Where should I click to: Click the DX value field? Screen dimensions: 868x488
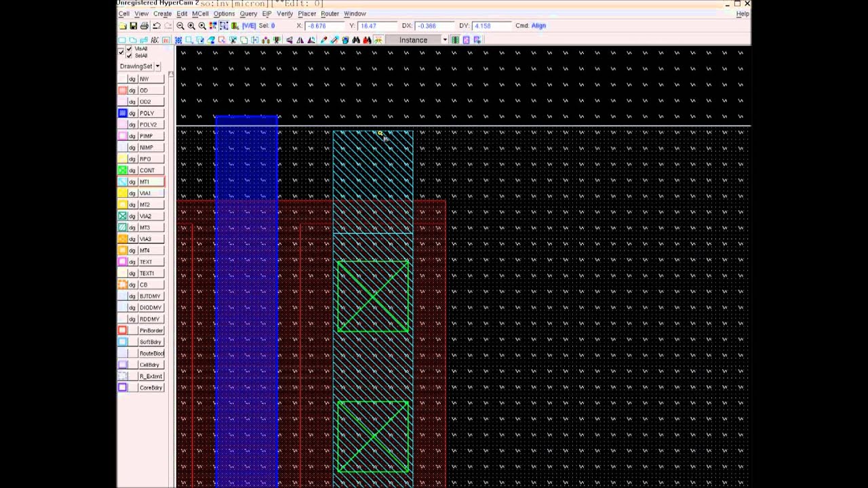[435, 26]
